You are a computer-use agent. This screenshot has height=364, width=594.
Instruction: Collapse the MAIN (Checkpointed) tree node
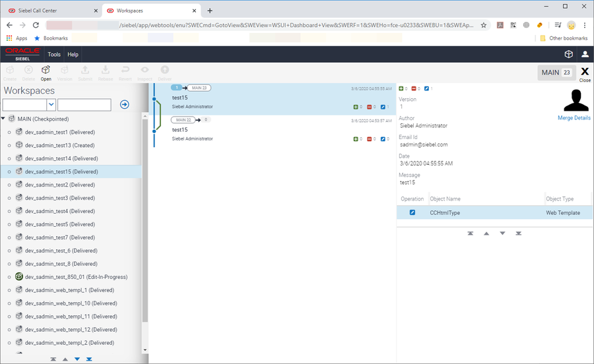coord(3,119)
